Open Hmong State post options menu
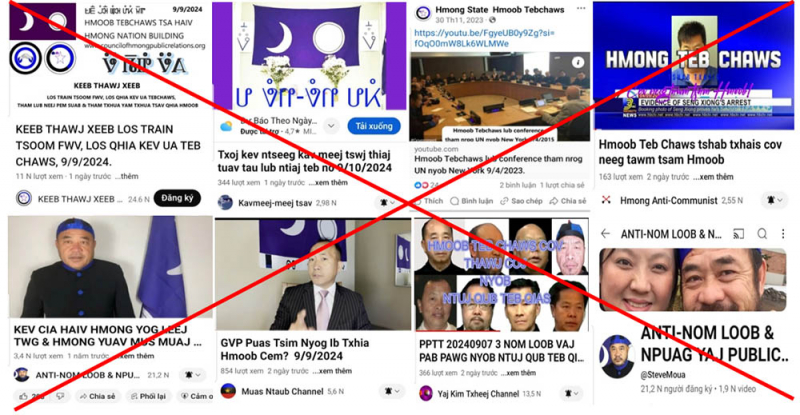The height and width of the screenshot is (415, 800). (581, 9)
